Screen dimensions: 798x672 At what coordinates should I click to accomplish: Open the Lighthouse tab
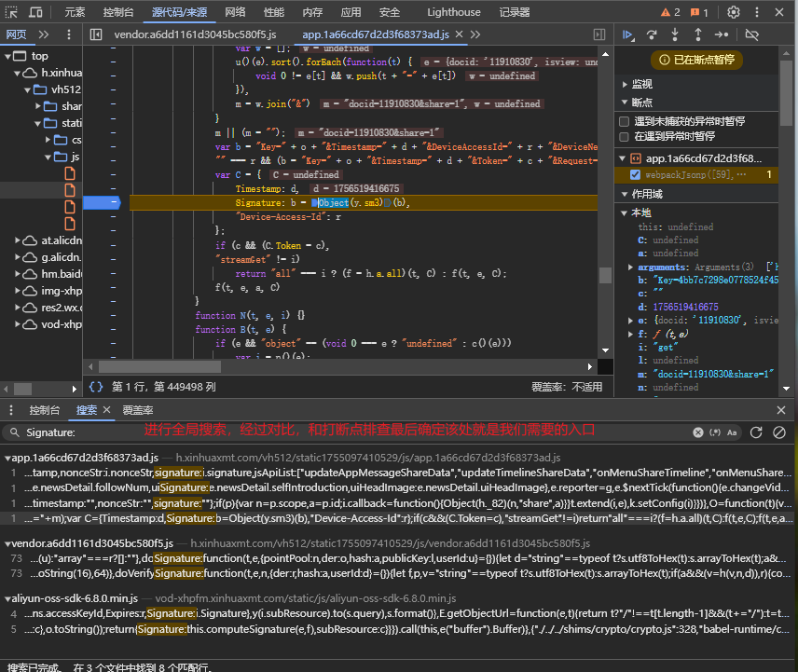453,12
